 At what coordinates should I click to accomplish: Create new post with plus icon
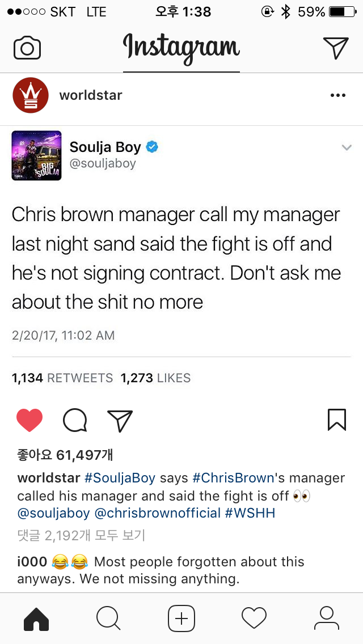pyautogui.click(x=181, y=618)
